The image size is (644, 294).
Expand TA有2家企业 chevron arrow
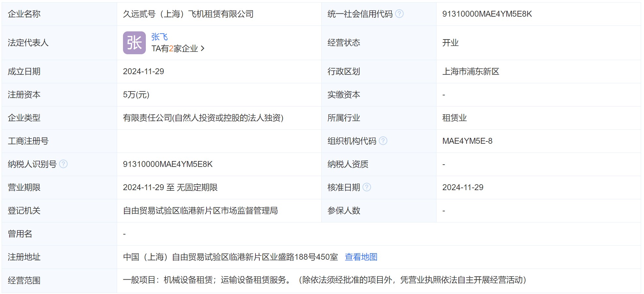click(203, 48)
